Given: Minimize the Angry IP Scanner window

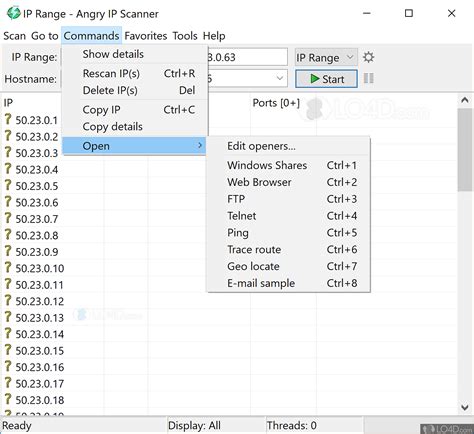Looking at the screenshot, I should click(367, 13).
